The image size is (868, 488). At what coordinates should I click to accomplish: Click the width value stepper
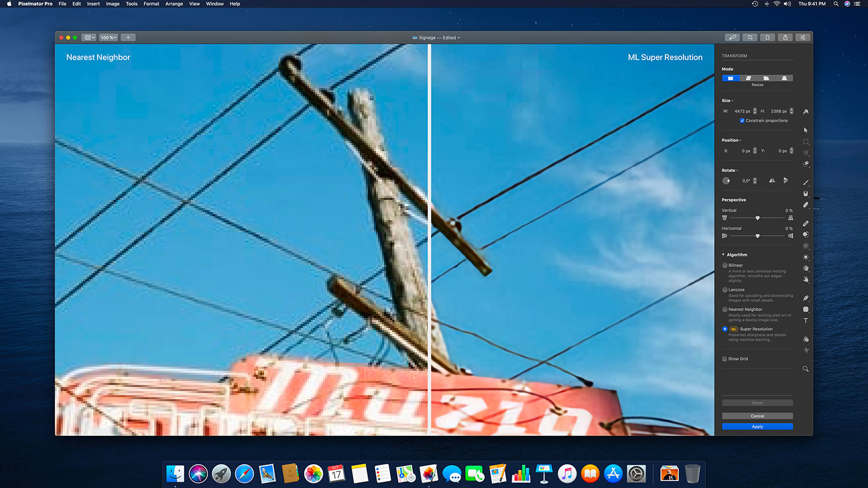click(x=755, y=111)
